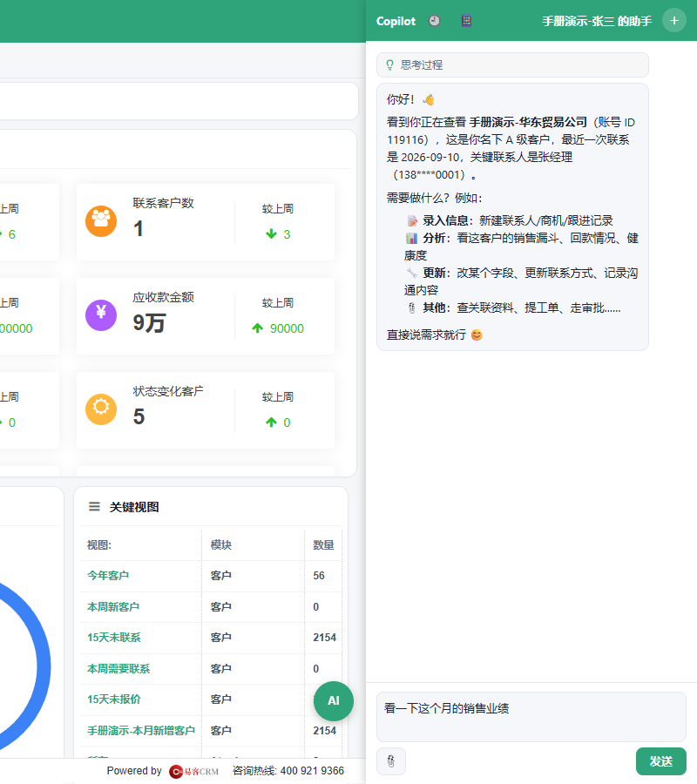Open the 15天未联系 view link
Screen dimensions: 697x784
tap(114, 638)
